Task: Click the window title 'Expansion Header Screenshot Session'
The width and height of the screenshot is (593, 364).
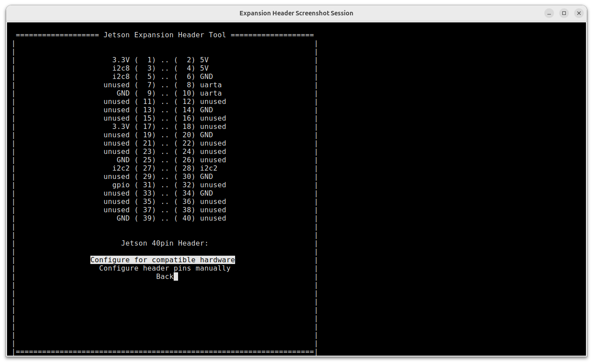Action: click(x=296, y=13)
